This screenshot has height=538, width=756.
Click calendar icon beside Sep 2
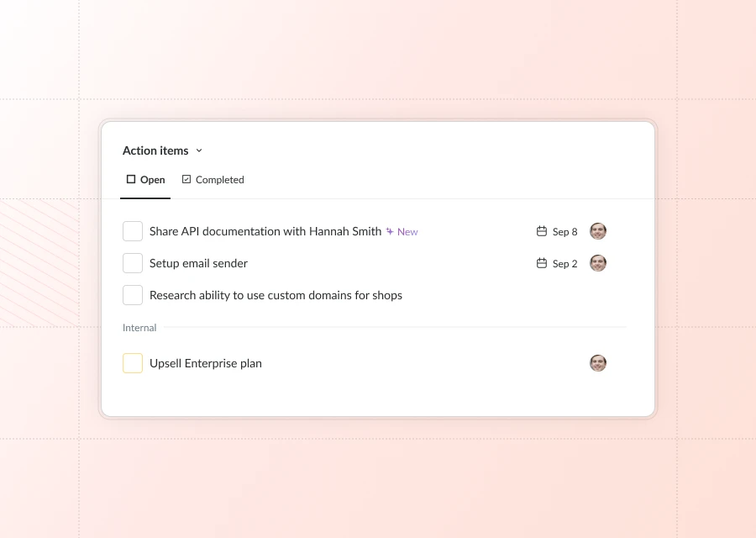pos(542,263)
